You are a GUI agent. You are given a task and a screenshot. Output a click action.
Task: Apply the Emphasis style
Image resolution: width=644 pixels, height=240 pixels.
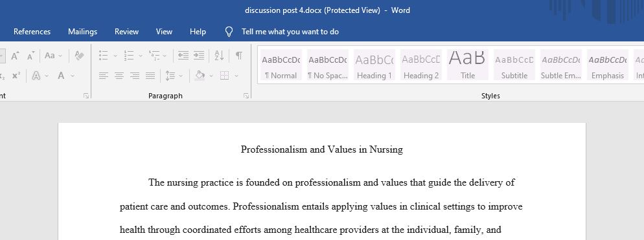coord(608,65)
